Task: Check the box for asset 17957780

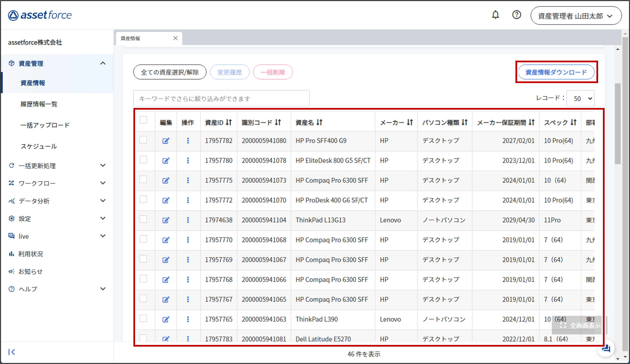Action: [x=143, y=159]
